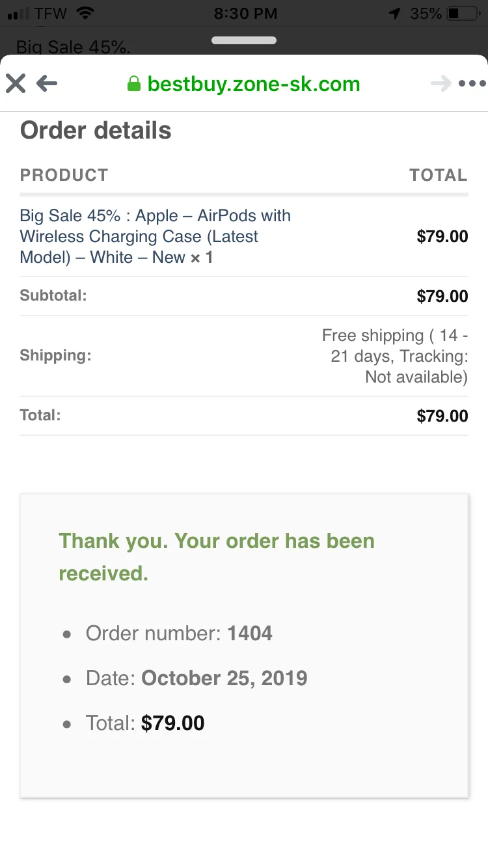Tap the October 25, 2019 date

(x=224, y=678)
